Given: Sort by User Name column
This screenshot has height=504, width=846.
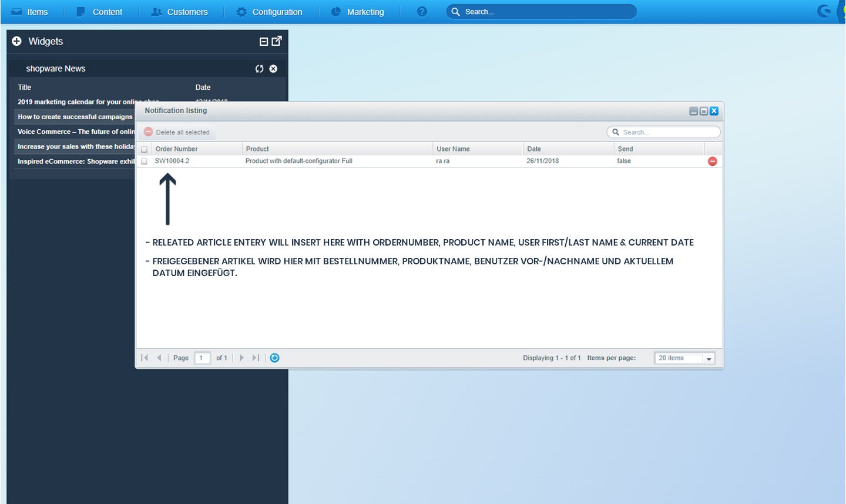Looking at the screenshot, I should 478,149.
